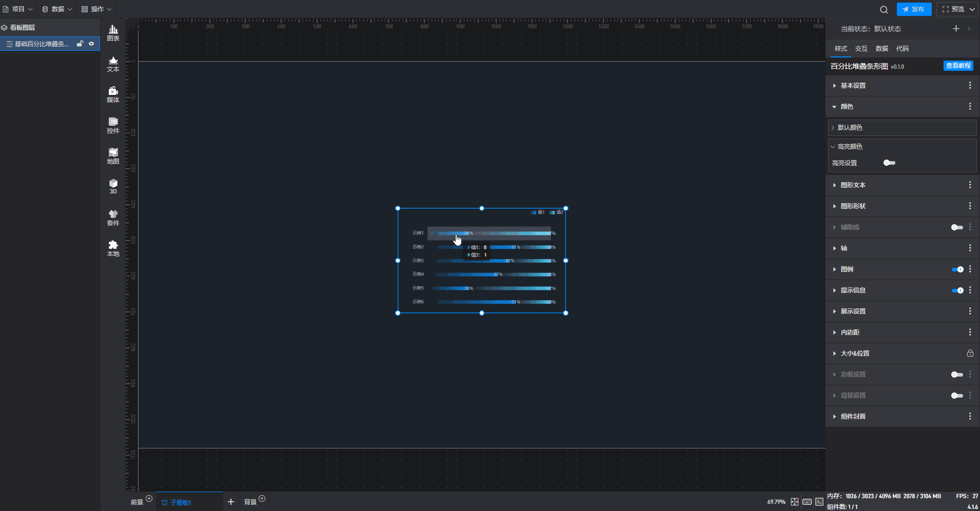Image resolution: width=980 pixels, height=511 pixels.
Task: Open the 媒体 media components panel
Action: [113, 94]
